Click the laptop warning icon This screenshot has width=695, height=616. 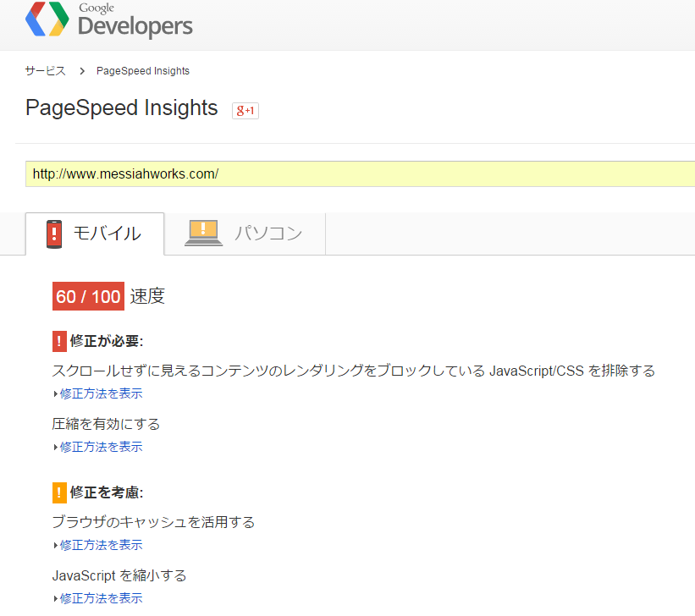pyautogui.click(x=203, y=233)
